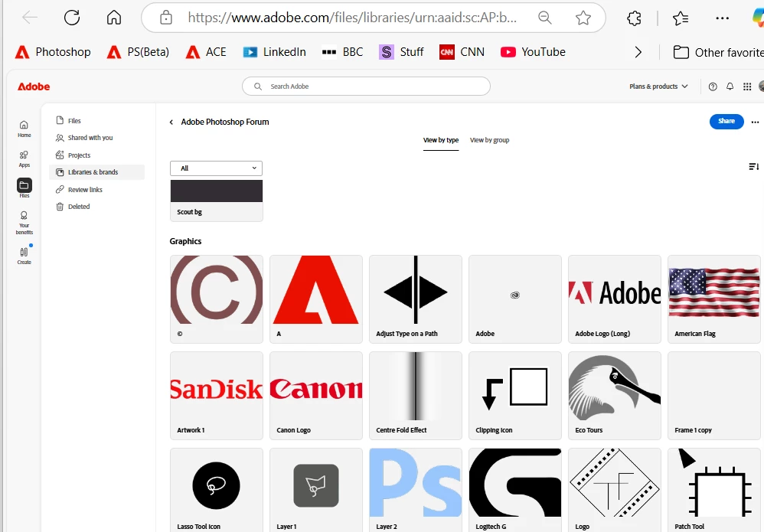Open the help question mark icon
Viewport: 764px width, 532px height.
pyautogui.click(x=713, y=86)
